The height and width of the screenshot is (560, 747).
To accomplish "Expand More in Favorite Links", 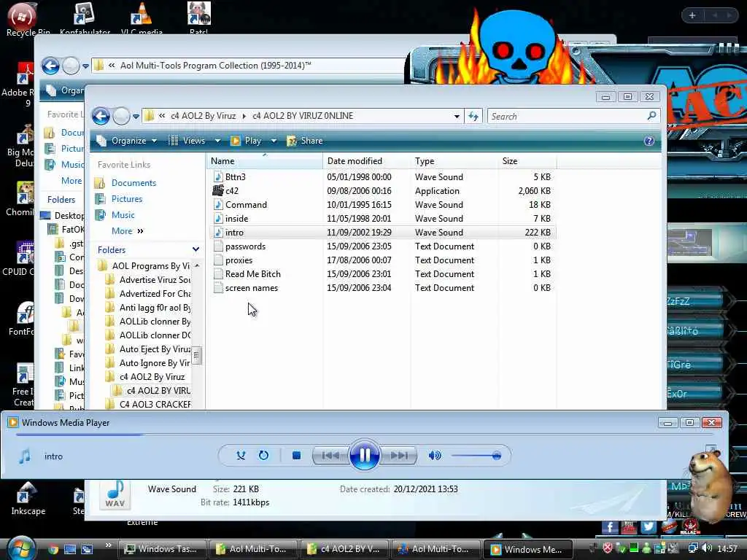I will (x=127, y=231).
